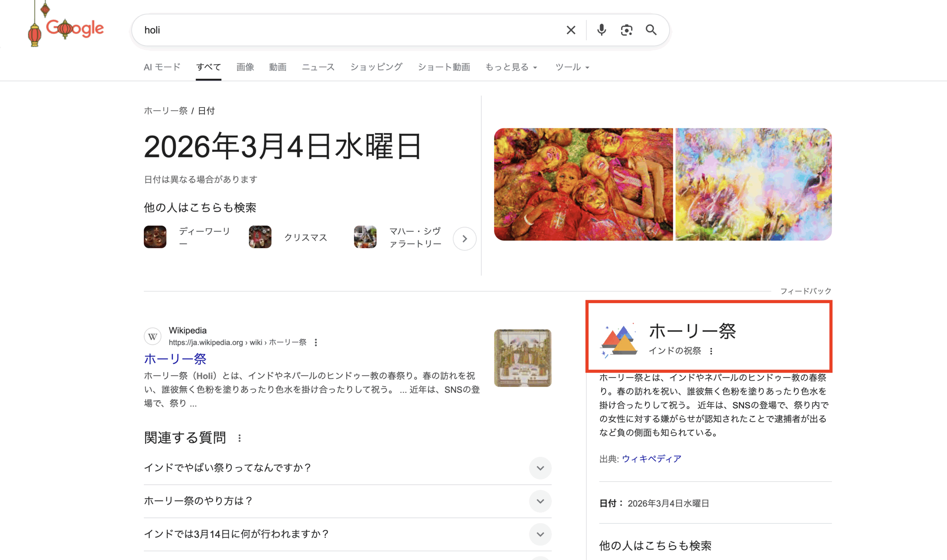Image resolution: width=947 pixels, height=560 pixels.
Task: Open three-dot menu beside the Wikipedia result URL
Action: pos(316,342)
